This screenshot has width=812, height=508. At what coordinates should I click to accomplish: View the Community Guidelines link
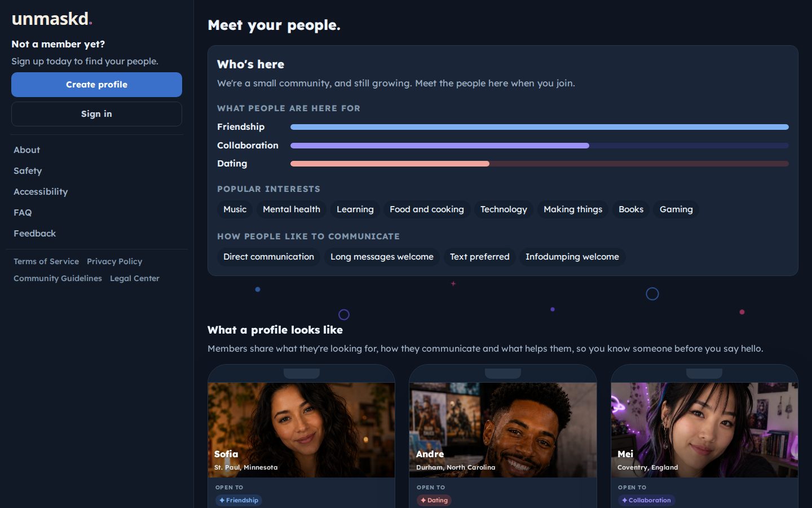pyautogui.click(x=58, y=278)
